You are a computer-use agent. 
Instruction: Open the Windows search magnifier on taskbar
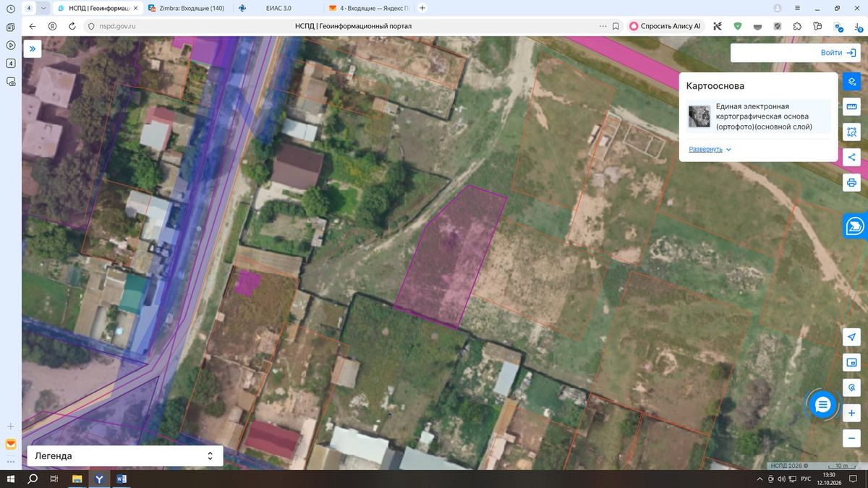(33, 479)
